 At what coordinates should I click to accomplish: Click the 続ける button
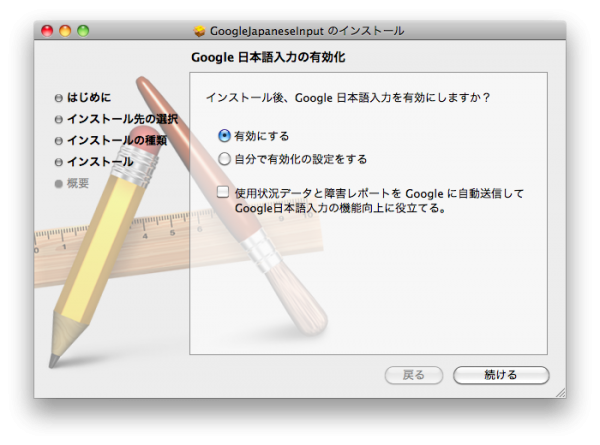501,375
